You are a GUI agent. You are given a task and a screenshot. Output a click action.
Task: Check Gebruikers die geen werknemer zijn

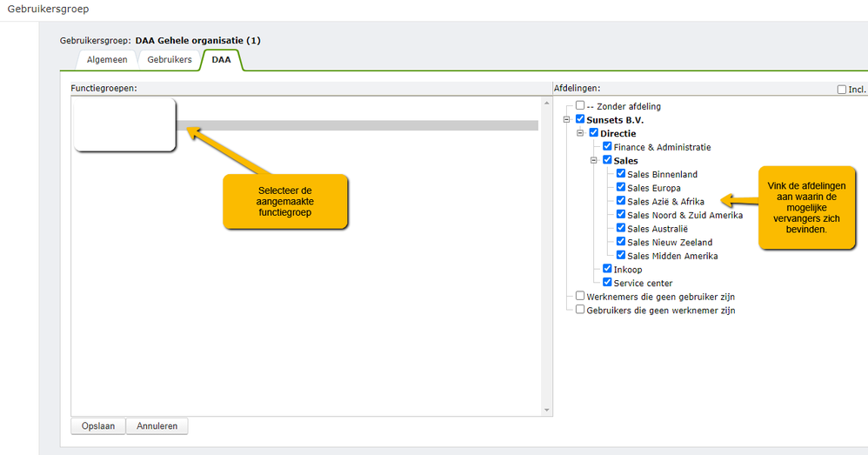[x=580, y=310]
